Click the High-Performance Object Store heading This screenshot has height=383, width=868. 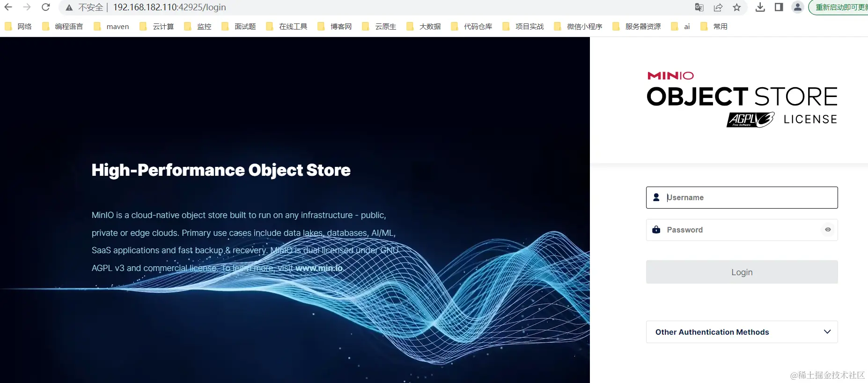[221, 170]
